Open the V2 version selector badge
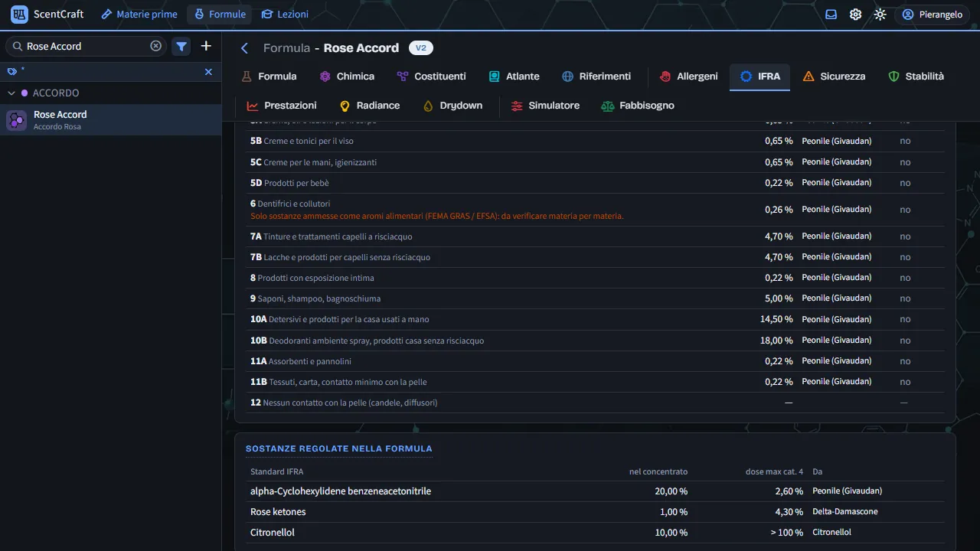 [421, 47]
